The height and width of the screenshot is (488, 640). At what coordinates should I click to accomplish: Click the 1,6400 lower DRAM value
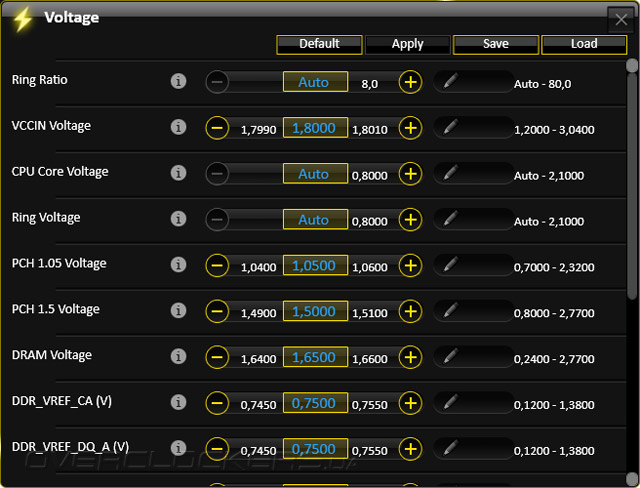click(258, 359)
